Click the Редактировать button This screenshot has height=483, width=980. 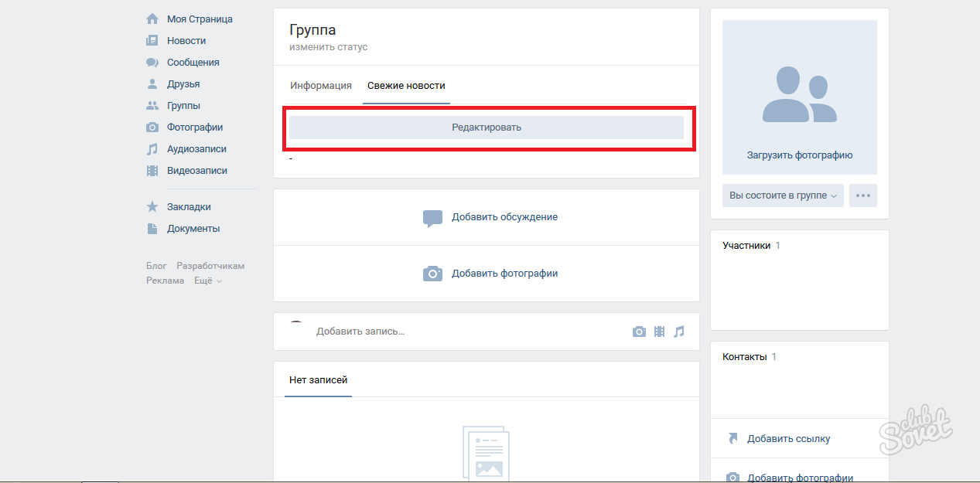tap(487, 128)
